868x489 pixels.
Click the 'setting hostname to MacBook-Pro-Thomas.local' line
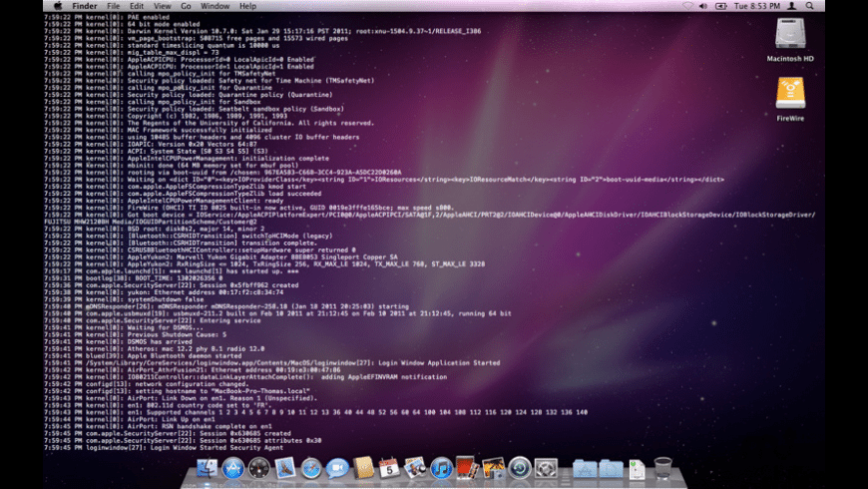click(178, 391)
